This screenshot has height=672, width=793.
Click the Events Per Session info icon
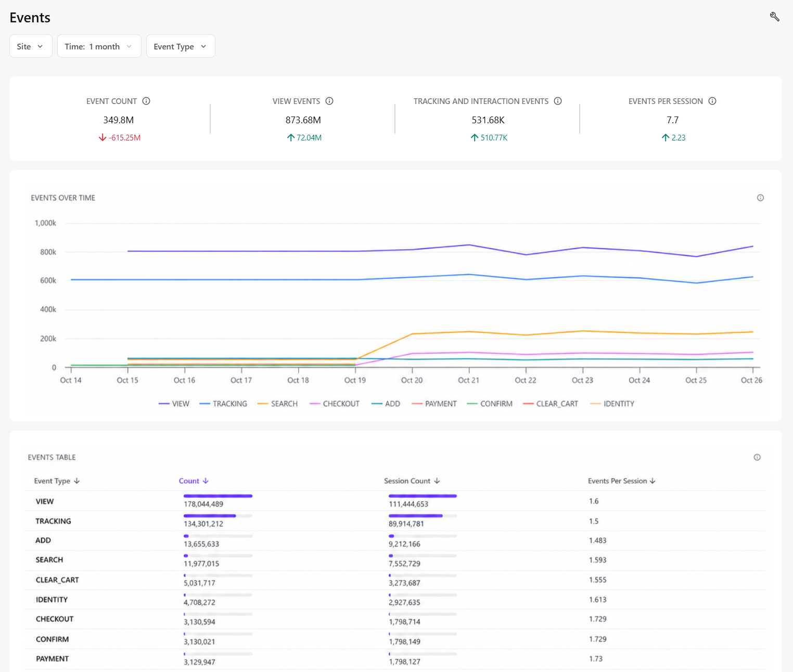(x=712, y=101)
